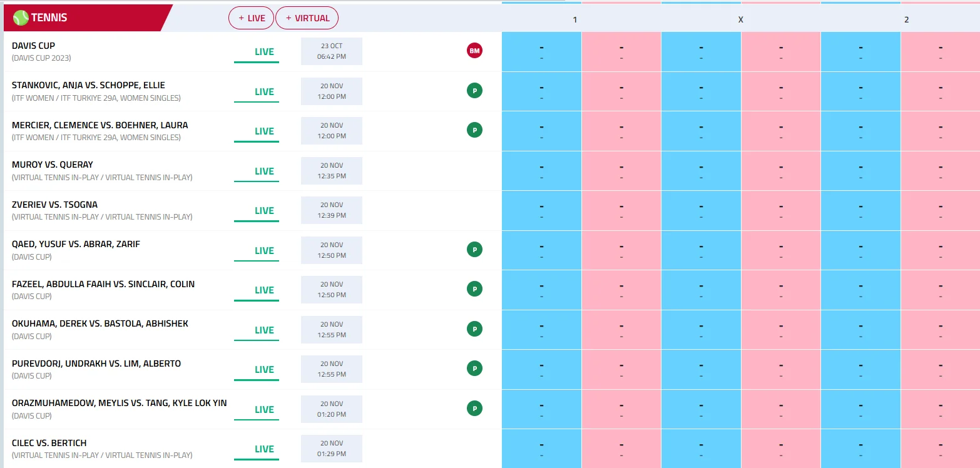Viewport: 980px width, 468px height.
Task: Click the green P badge for Orazmuhamedow vs. Tang
Action: pos(474,409)
